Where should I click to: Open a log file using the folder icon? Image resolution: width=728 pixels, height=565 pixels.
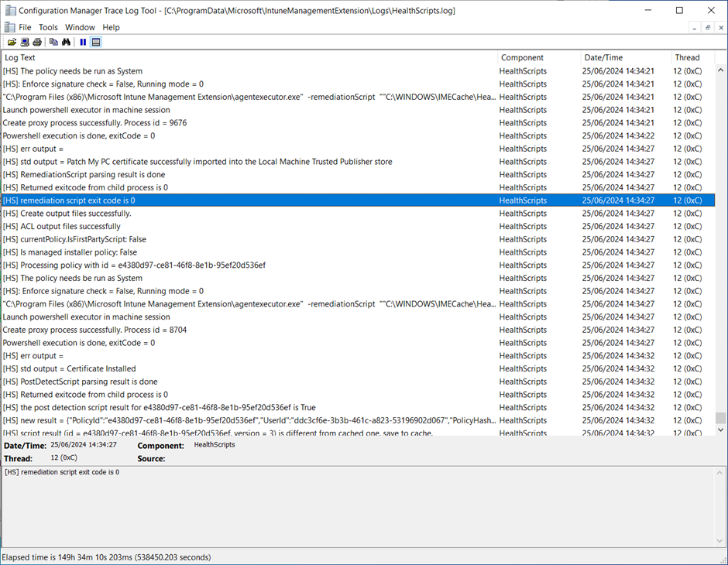(x=12, y=42)
